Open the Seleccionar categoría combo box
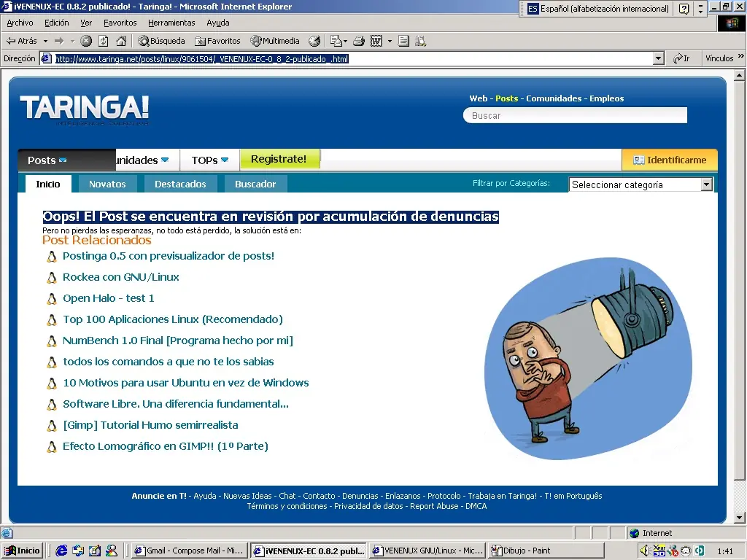The height and width of the screenshot is (560, 747). pos(640,184)
